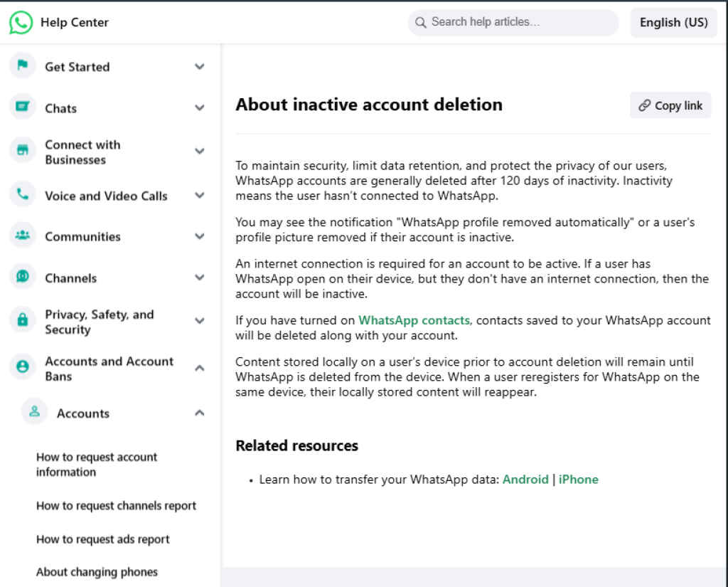728x587 pixels.
Task: Click the Privacy, Safety, and Security lock icon
Action: click(x=23, y=322)
